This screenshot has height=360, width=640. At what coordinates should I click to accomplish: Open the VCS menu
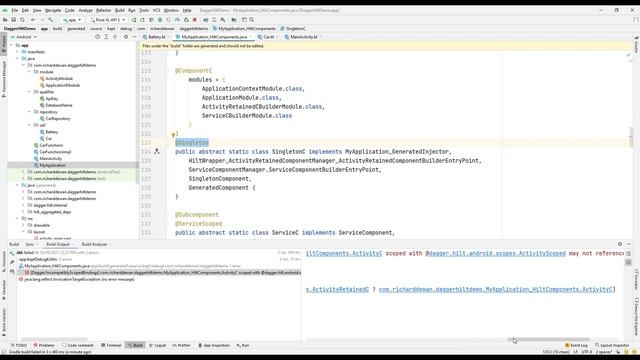point(156,10)
